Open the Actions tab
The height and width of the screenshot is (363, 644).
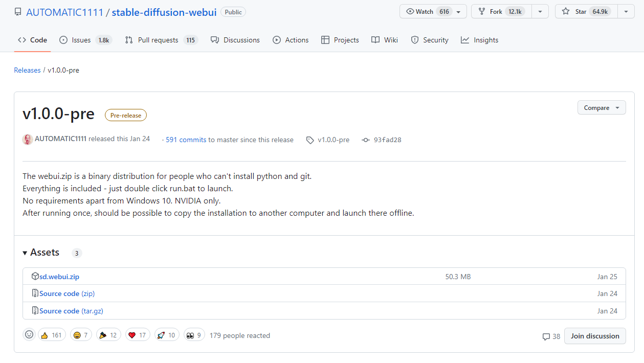(291, 40)
